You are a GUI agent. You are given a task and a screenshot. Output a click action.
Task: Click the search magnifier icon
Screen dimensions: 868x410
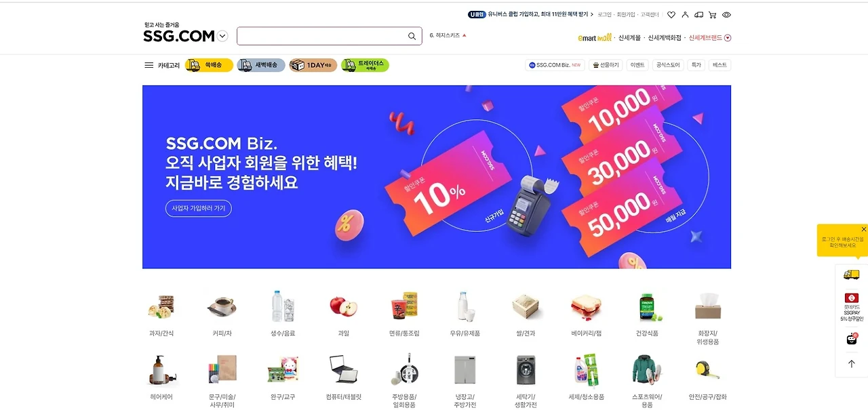pyautogui.click(x=412, y=36)
